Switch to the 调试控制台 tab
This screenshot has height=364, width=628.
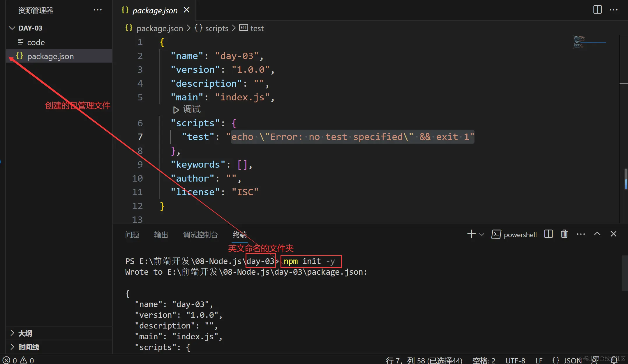[x=200, y=235]
